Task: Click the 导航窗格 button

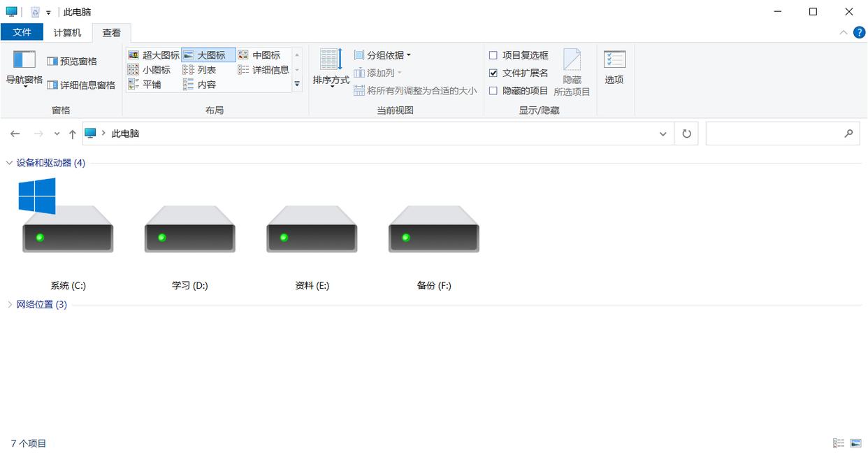Action: pos(24,69)
